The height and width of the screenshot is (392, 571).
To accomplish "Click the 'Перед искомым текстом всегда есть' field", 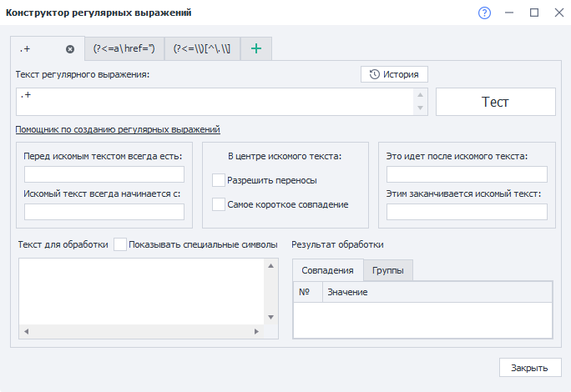I will [x=104, y=174].
